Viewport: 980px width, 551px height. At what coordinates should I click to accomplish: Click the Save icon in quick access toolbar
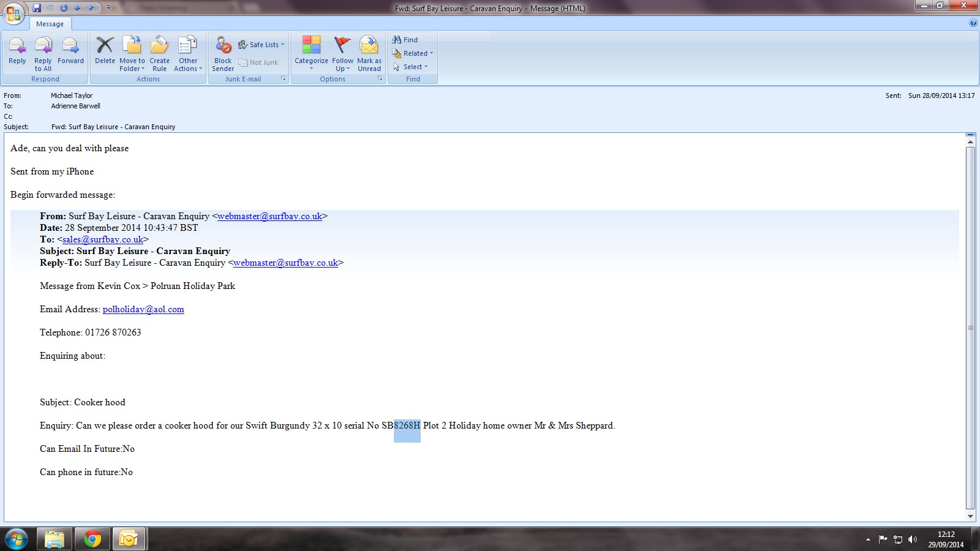click(x=37, y=8)
